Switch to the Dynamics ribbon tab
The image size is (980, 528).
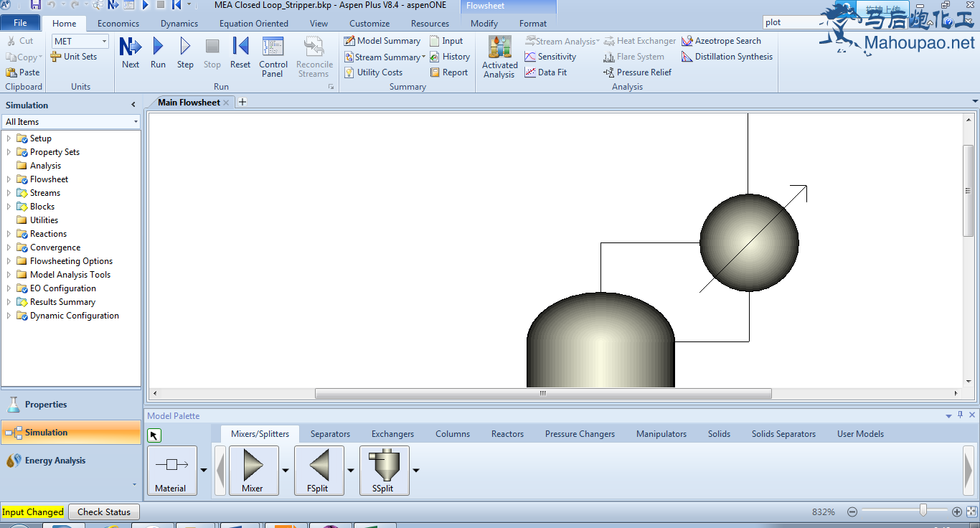coord(179,23)
